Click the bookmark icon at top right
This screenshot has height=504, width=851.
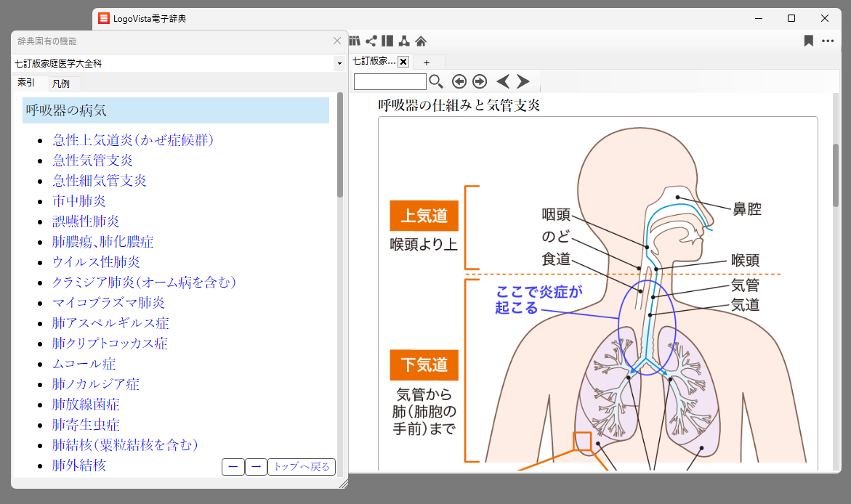pyautogui.click(x=809, y=41)
